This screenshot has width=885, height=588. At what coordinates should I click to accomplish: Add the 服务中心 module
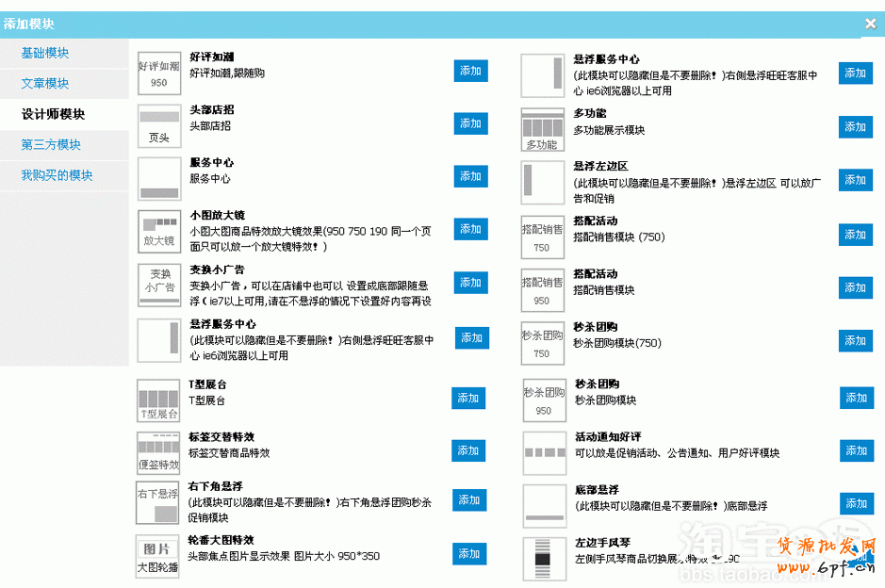coord(471,176)
